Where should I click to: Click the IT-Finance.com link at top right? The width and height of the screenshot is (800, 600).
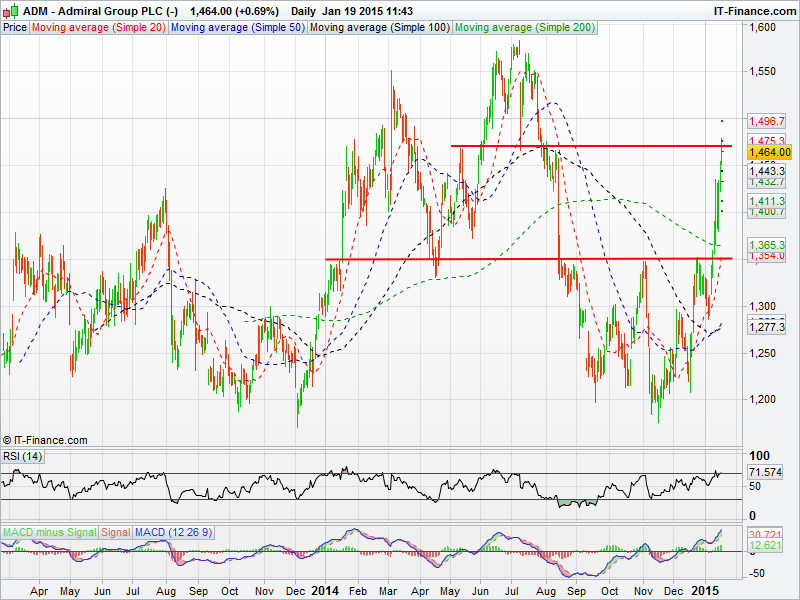[x=754, y=10]
